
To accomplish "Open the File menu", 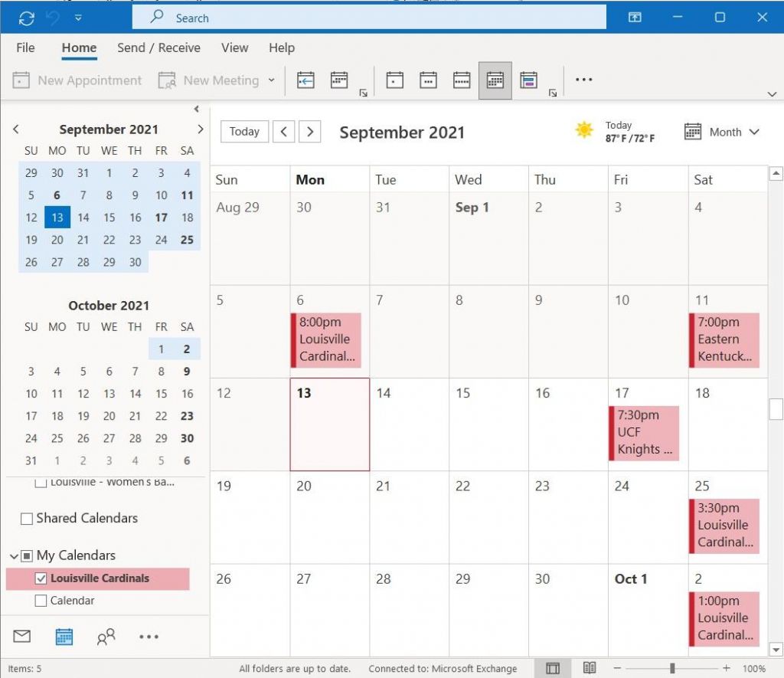I will (x=25, y=47).
